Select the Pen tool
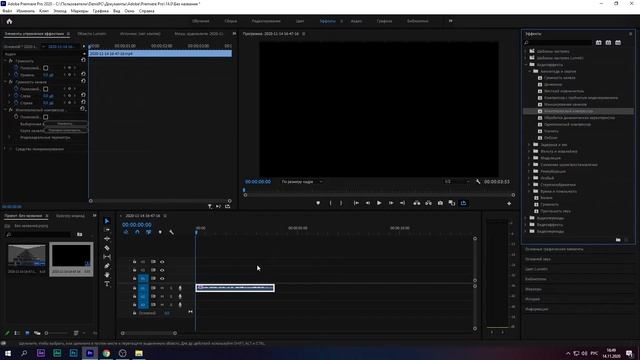The width and height of the screenshot is (640, 360). pos(107,266)
